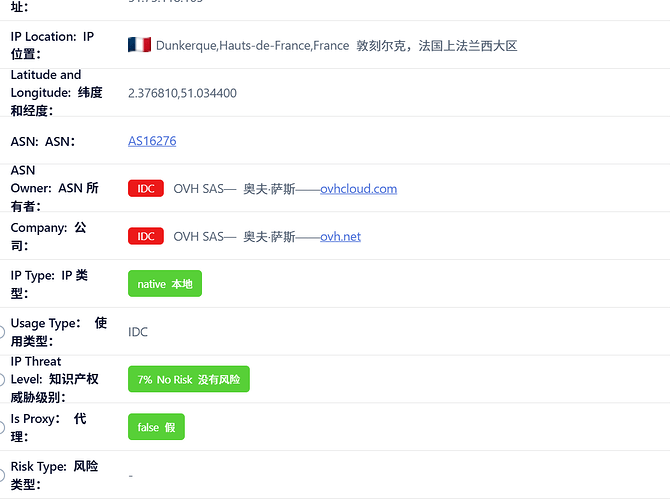
Task: Click the France flag icon
Action: [139, 45]
